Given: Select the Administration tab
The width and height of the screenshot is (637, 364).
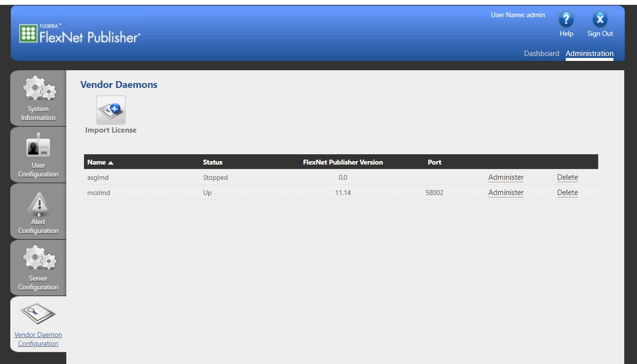Looking at the screenshot, I should (x=589, y=54).
